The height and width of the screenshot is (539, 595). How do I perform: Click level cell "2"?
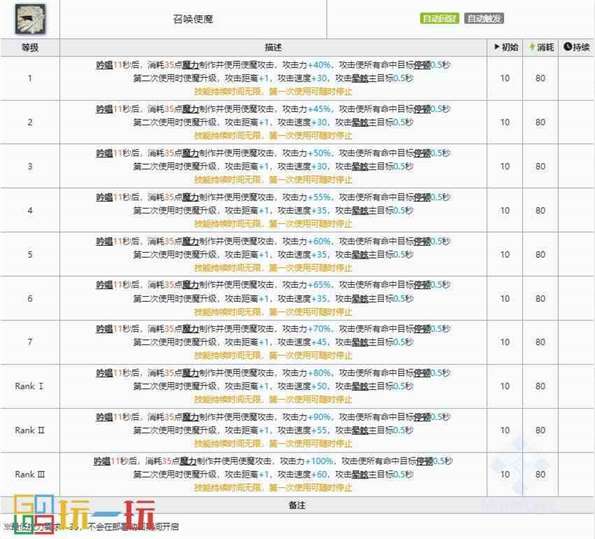click(30, 122)
